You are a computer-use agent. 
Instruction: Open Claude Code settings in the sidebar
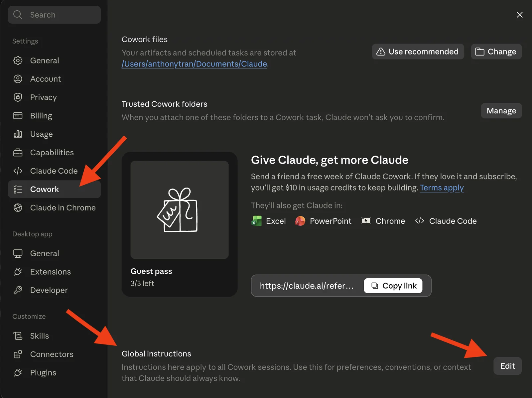54,171
